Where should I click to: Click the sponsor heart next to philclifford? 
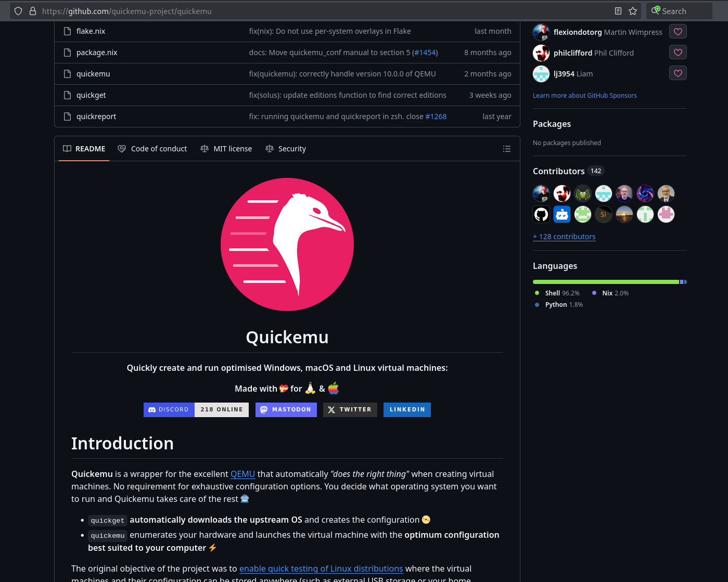point(678,53)
